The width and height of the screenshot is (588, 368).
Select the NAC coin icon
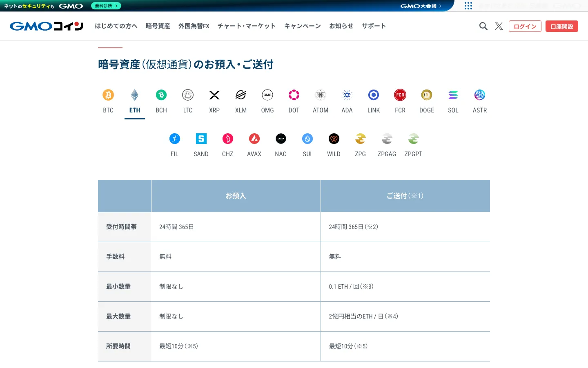281,139
